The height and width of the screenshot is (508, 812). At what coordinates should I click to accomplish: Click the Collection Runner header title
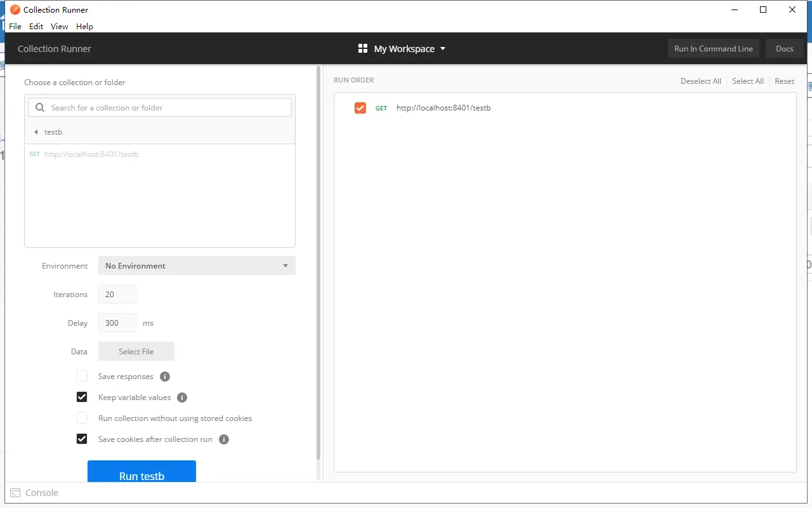(55, 49)
